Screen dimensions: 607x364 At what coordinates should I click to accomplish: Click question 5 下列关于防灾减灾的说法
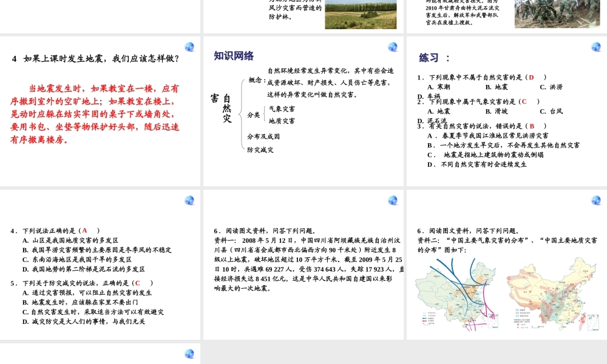click(x=82, y=283)
